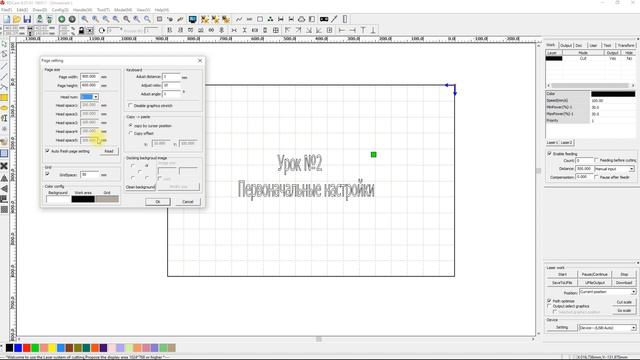Click the Read button in dialog
This screenshot has width=640, height=360.
(x=109, y=151)
